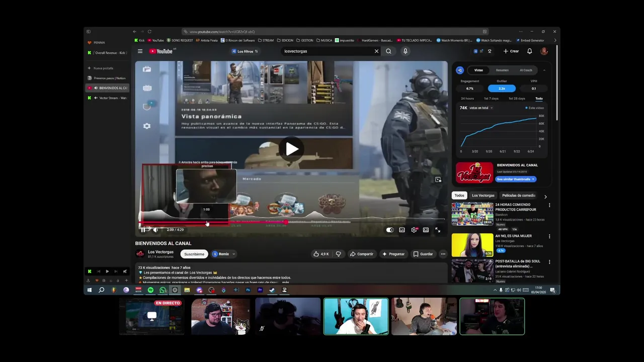
Task: Open the EDICION bookmarks folder
Action: pyautogui.click(x=285, y=40)
